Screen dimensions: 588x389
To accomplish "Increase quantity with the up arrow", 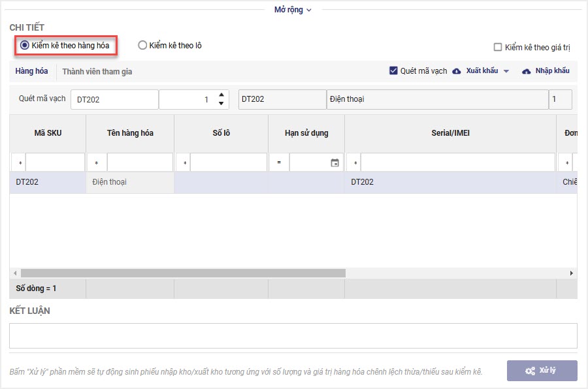I will pyautogui.click(x=221, y=95).
